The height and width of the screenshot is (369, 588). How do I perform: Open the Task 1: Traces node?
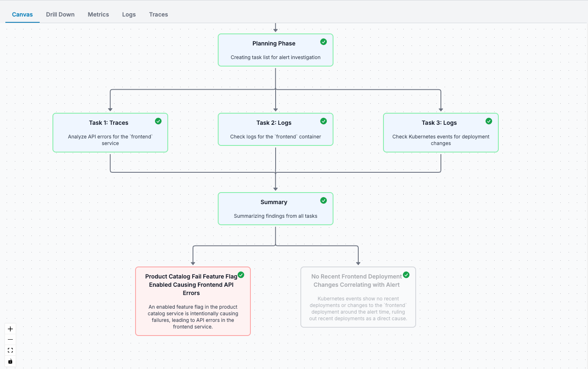click(110, 133)
